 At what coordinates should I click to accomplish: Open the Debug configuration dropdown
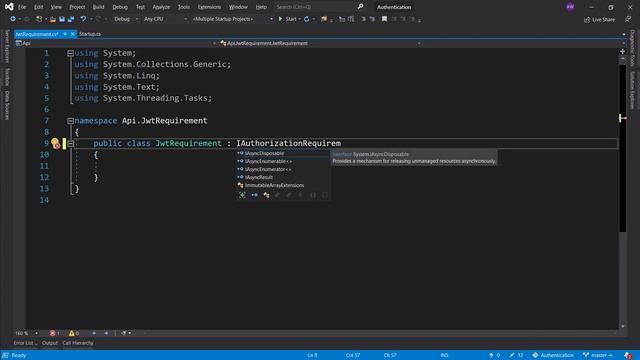pos(126,19)
